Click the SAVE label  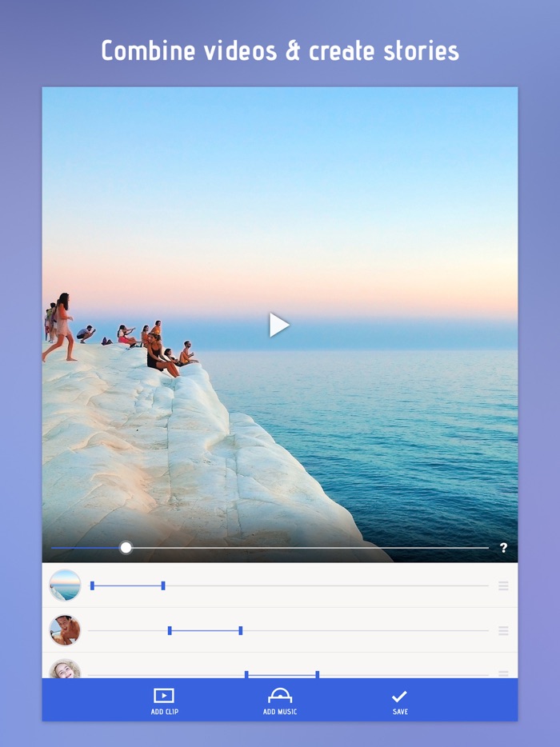tap(400, 712)
